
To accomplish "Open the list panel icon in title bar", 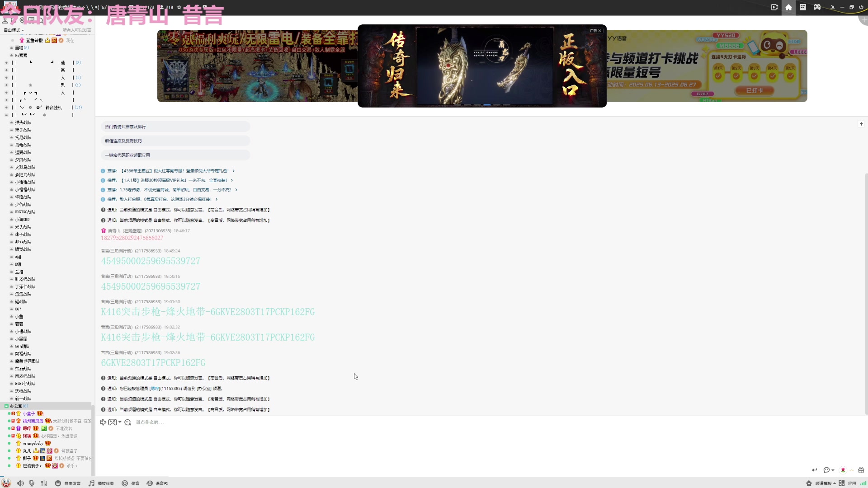I will tap(803, 7).
